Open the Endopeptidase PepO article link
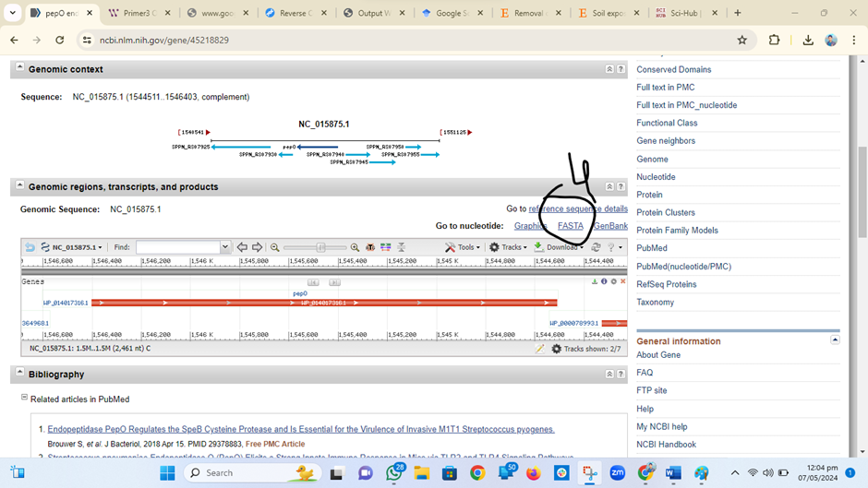Screen dimensions: 868x488 pyautogui.click(x=301, y=429)
